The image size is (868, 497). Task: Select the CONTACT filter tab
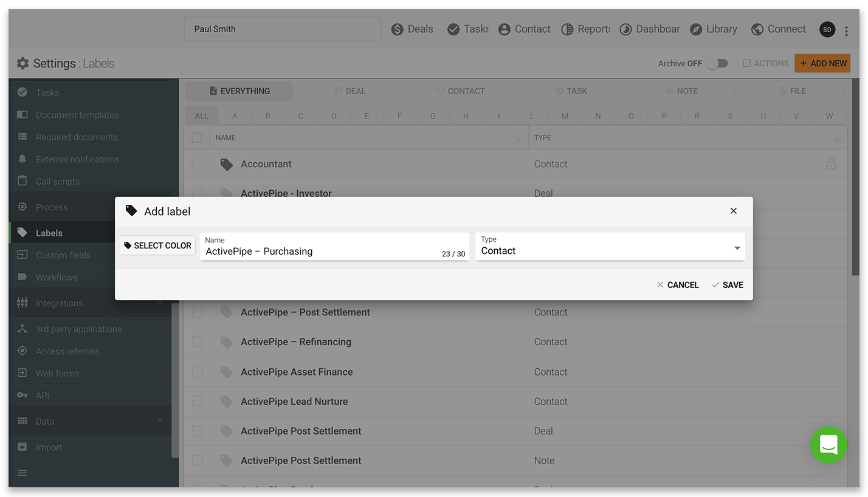pos(460,91)
